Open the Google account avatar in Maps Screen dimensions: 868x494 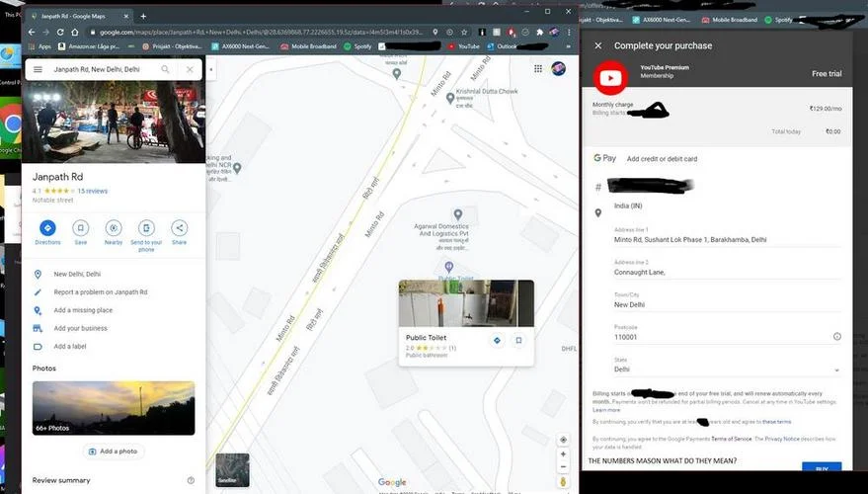(559, 69)
